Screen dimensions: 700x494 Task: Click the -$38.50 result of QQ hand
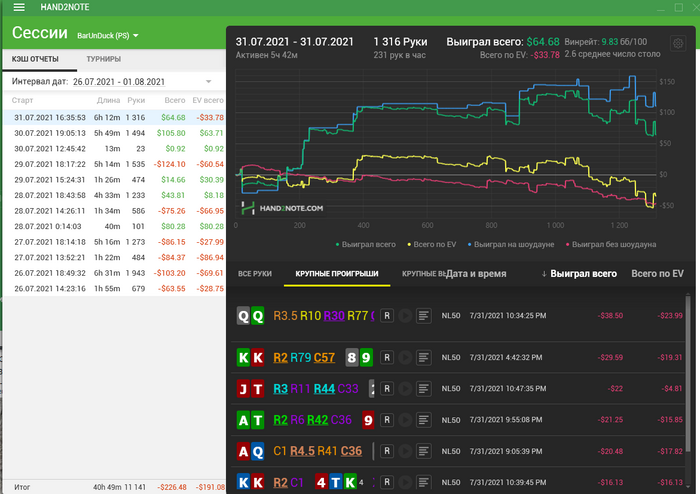610,316
